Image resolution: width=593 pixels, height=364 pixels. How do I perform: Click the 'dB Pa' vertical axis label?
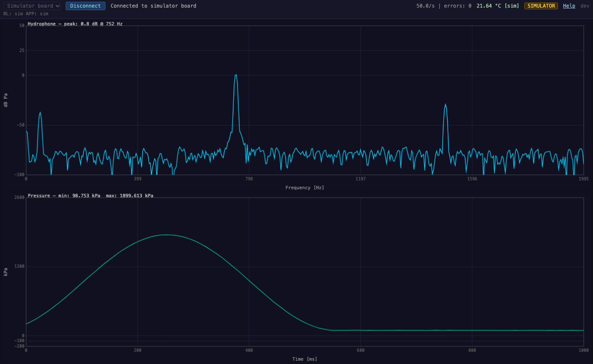pos(6,100)
